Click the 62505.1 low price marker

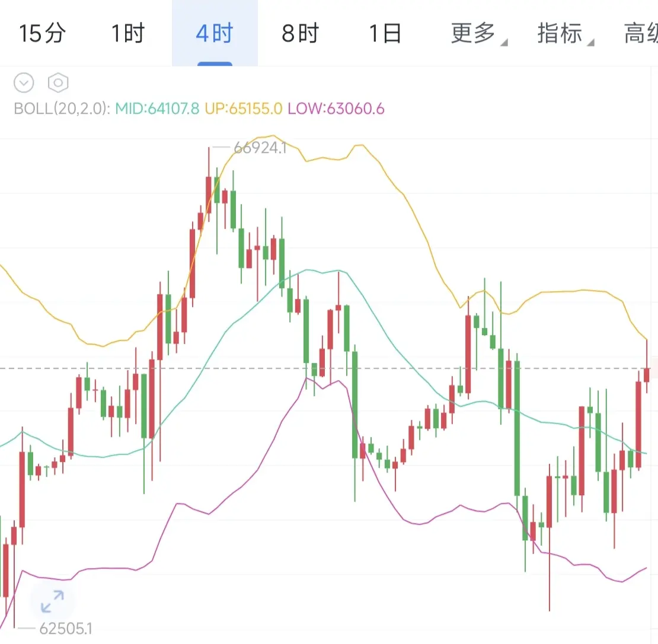(65, 629)
